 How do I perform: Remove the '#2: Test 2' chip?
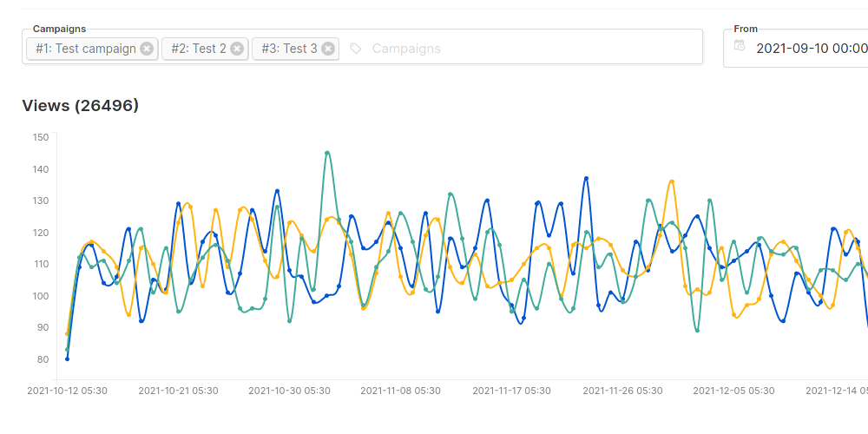[238, 49]
